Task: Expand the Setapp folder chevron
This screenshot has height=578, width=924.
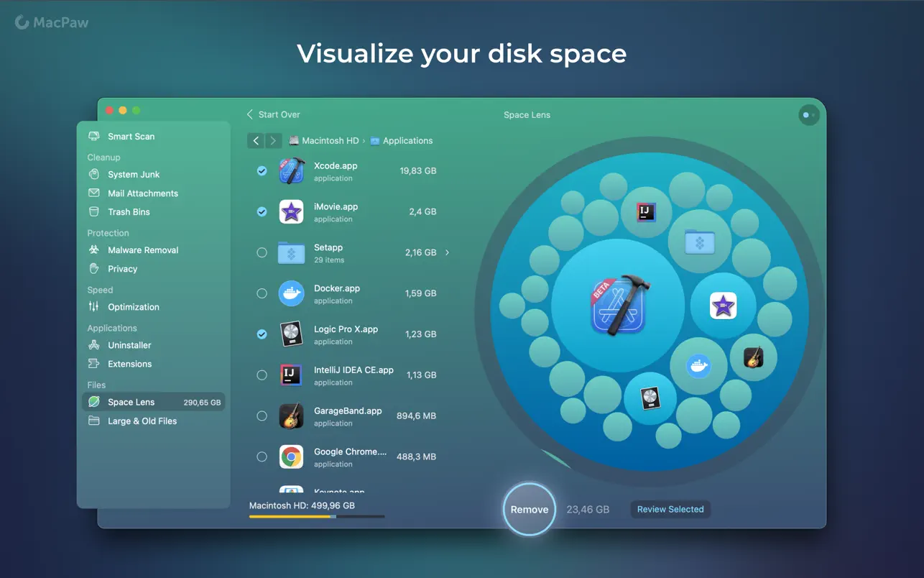Action: (447, 252)
